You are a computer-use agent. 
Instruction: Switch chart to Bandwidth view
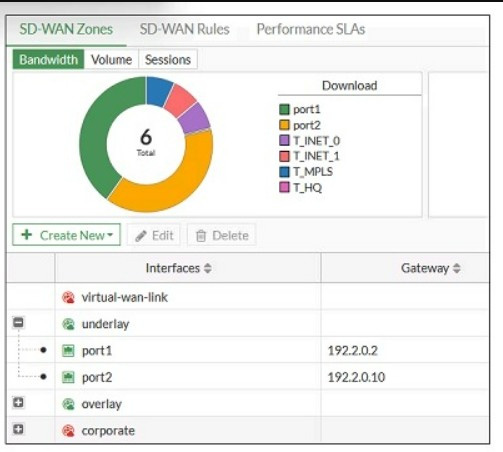[48, 60]
